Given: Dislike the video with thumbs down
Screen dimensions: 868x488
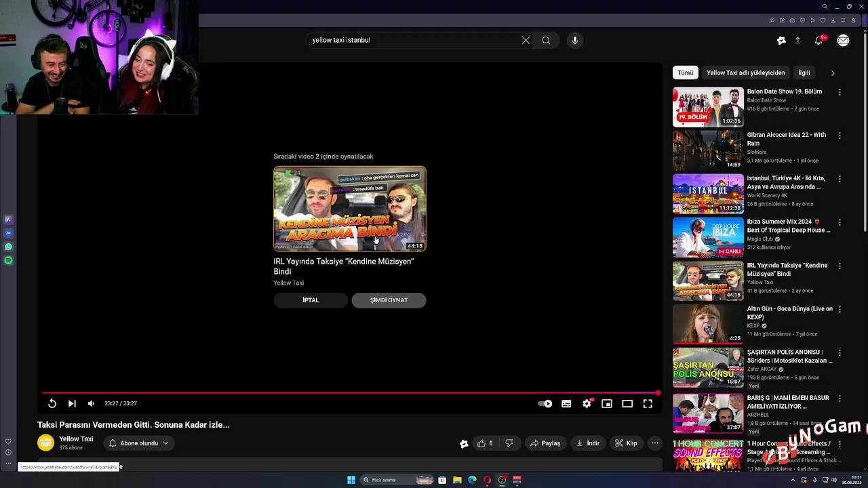Looking at the screenshot, I should tap(509, 443).
